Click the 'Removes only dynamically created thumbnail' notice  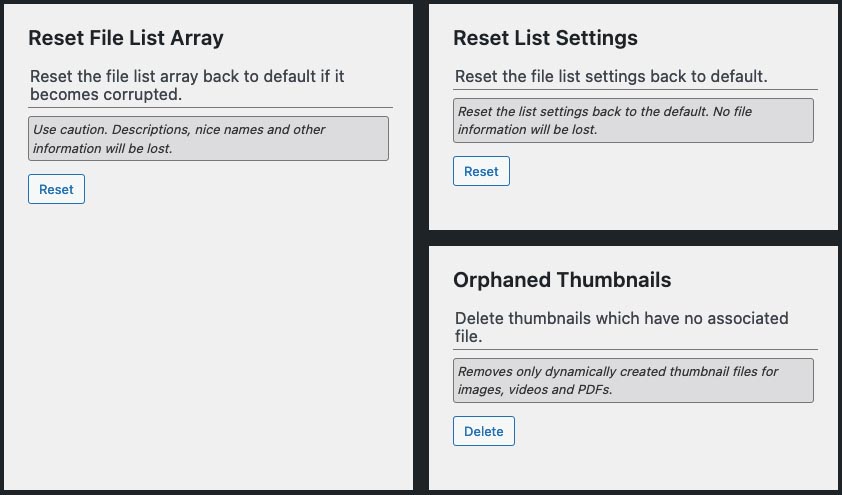tap(633, 380)
